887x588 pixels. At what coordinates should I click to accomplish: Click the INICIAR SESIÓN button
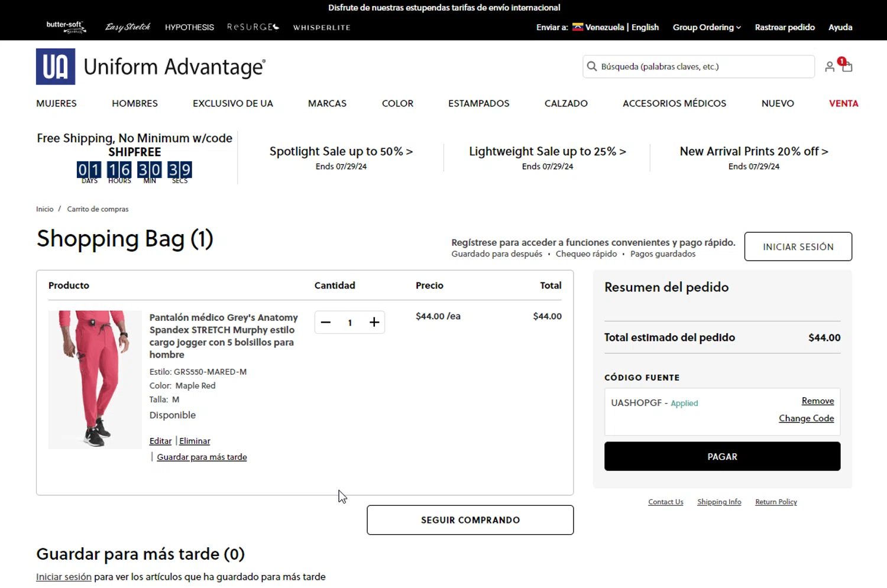tap(798, 246)
